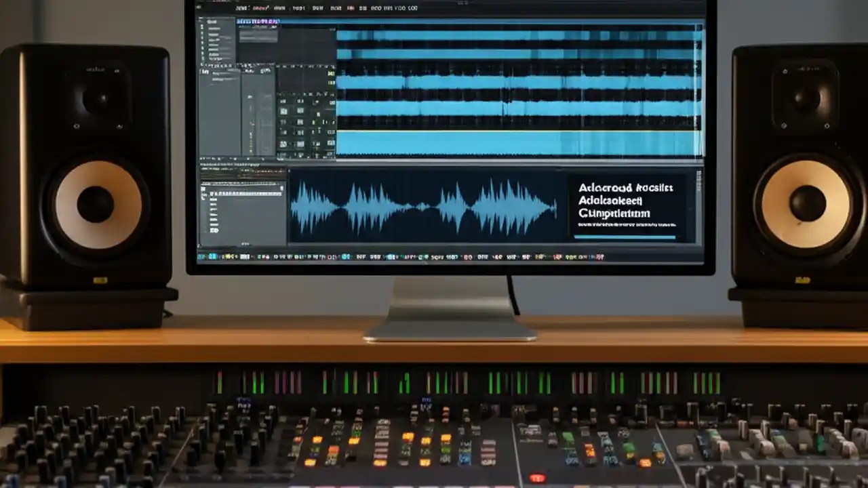The height and width of the screenshot is (488, 868).
Task: Enable the highlighted cyan toggle on the status bar
Action: (x=212, y=258)
